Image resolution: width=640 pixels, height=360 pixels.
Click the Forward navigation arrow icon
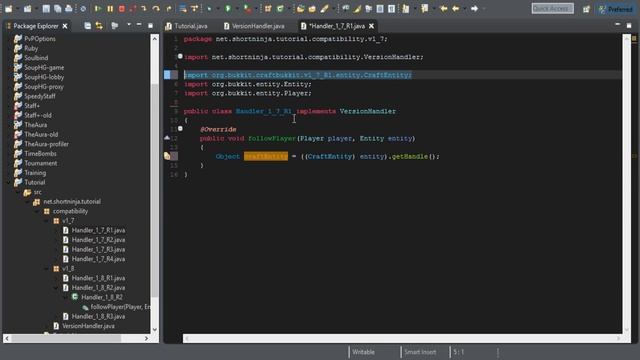[474, 8]
